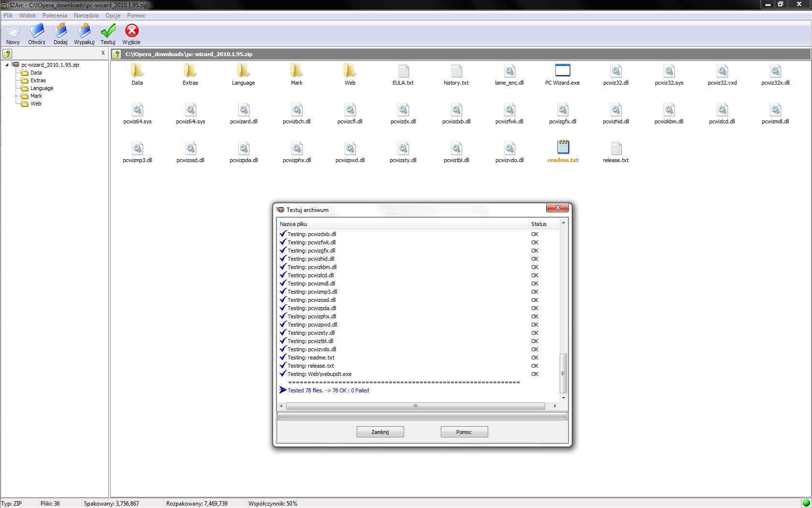Click the vertical scrollbar down arrow in the dialog

coord(563,398)
